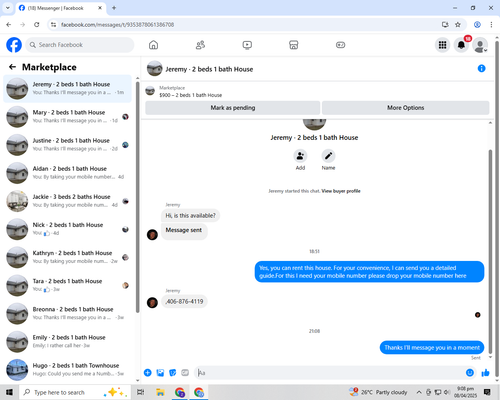Open Jackie - 3 beds 2 baths House chat
The height and width of the screenshot is (400, 500).
67,201
